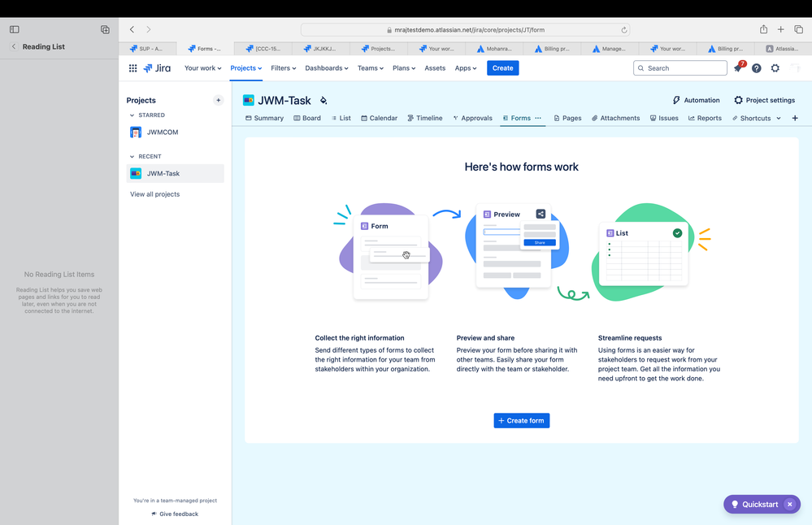This screenshot has width=812, height=525.
Task: Open more options beside Forms tab
Action: click(538, 118)
